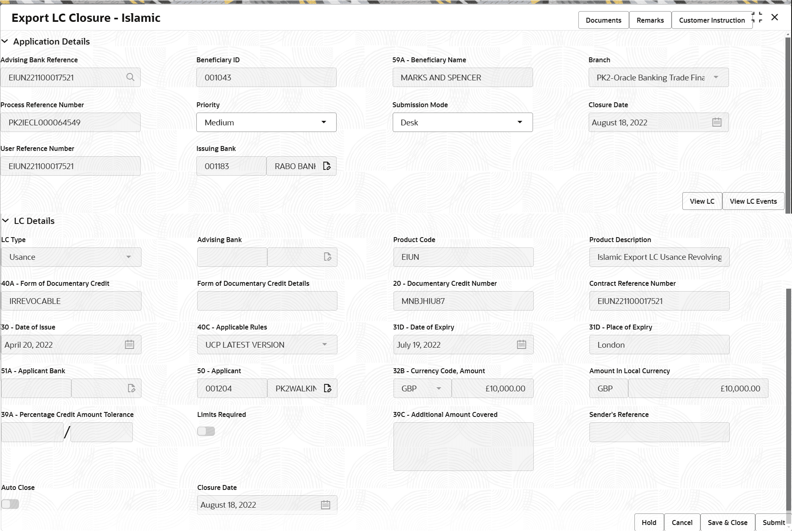Click details icon beside Issuing Bank RABO BANK
Screen dimensions: 792x532
327,166
